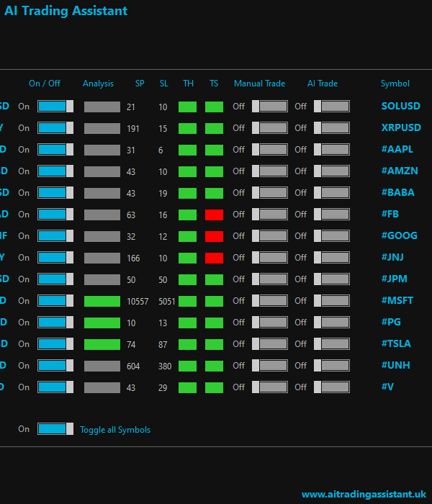Enable Manual Trade for #PG
The width and height of the screenshot is (432, 504).
click(270, 323)
